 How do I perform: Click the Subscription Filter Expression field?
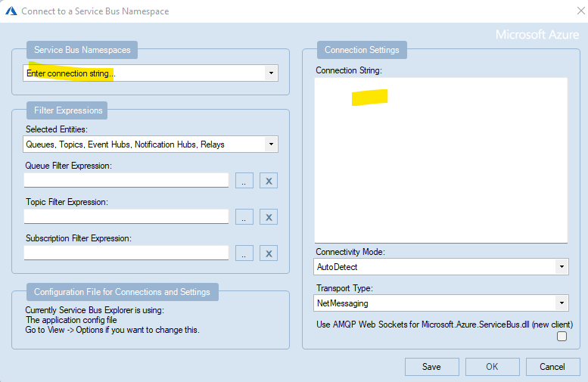(126, 253)
